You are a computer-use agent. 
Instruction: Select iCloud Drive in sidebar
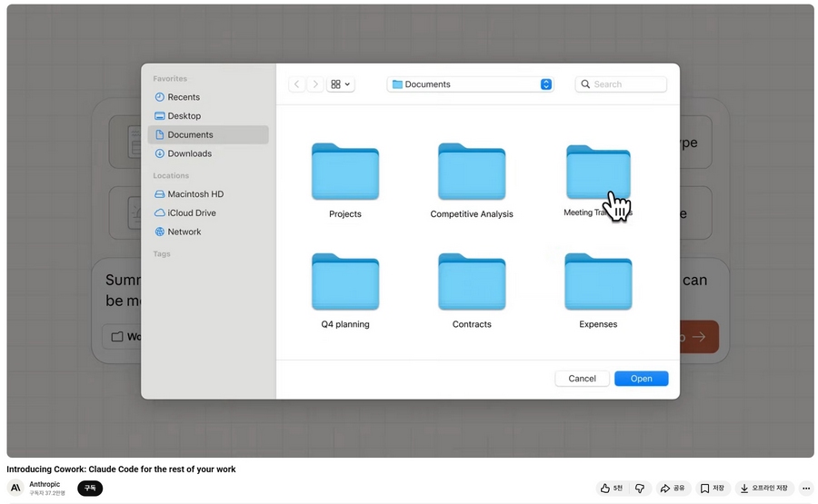pyautogui.click(x=191, y=213)
